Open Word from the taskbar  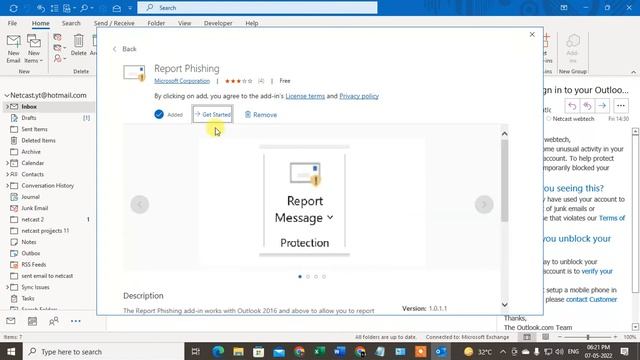(x=340, y=351)
